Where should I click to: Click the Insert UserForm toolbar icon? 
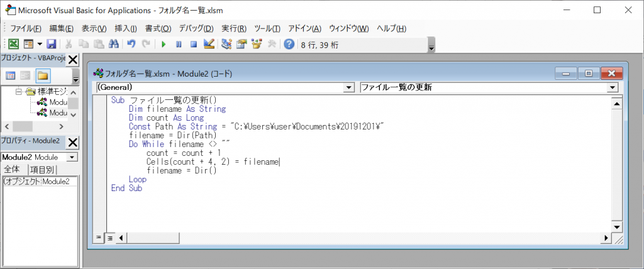click(28, 45)
